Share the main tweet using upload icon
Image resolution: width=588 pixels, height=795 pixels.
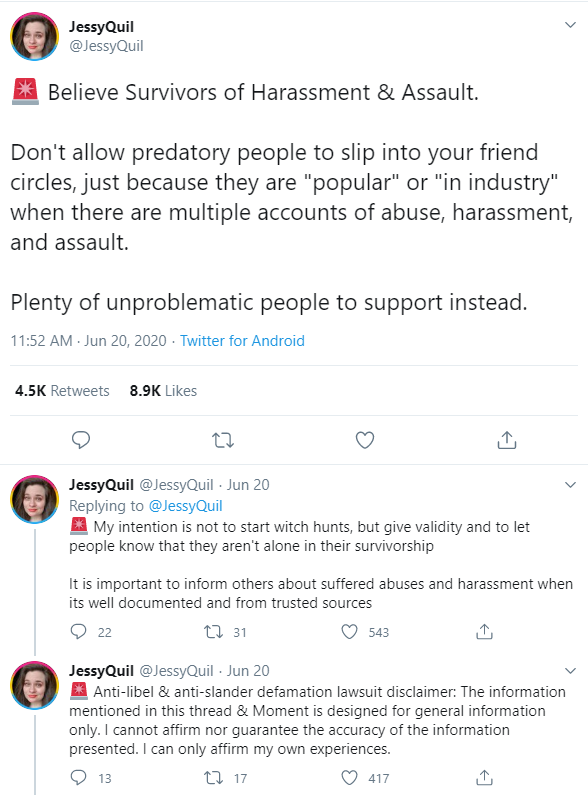tap(506, 440)
